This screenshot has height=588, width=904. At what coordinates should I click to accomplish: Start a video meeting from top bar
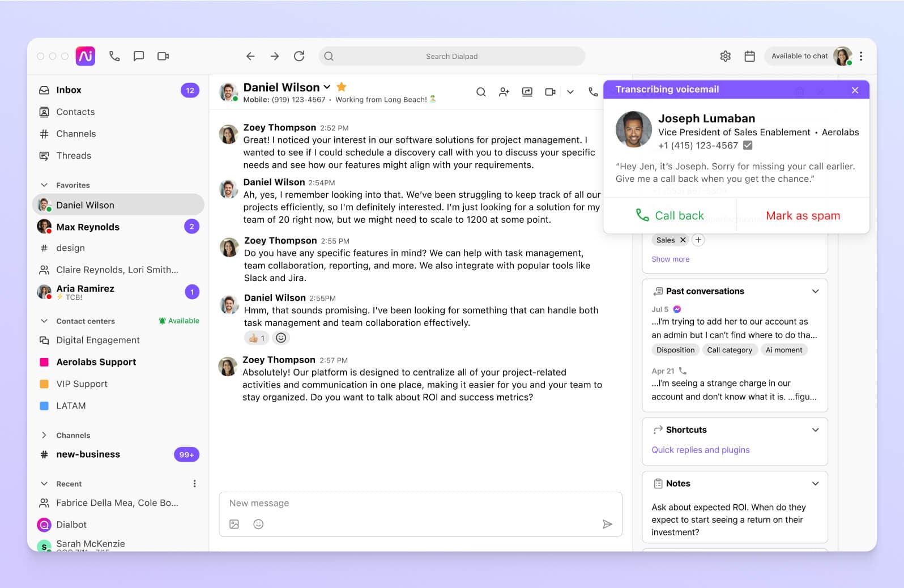[x=163, y=56]
